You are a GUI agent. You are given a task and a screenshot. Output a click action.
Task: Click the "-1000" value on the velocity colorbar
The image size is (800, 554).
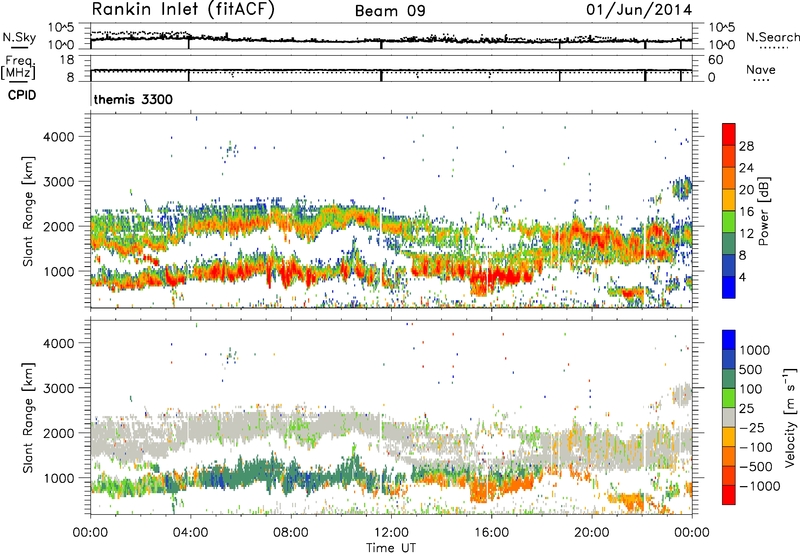760,486
